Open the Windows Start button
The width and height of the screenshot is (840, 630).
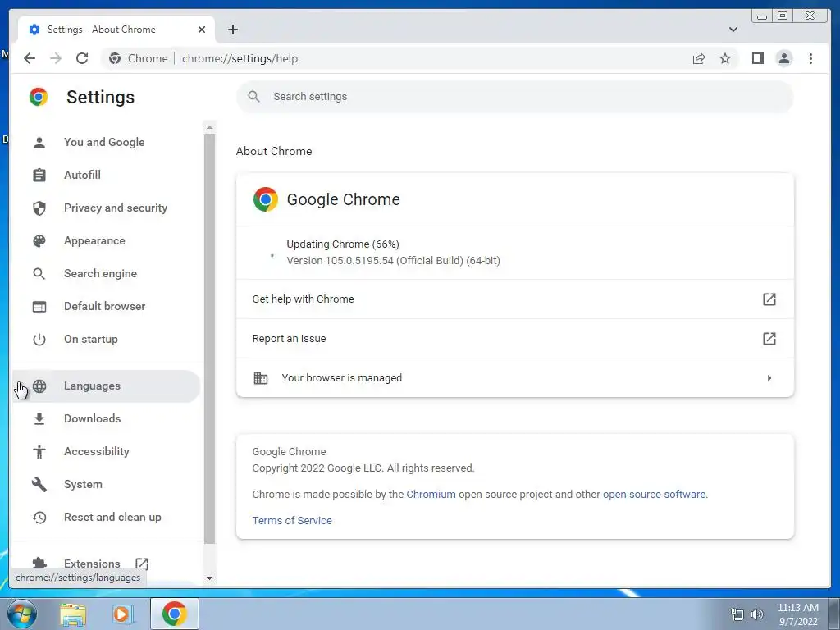click(x=21, y=614)
